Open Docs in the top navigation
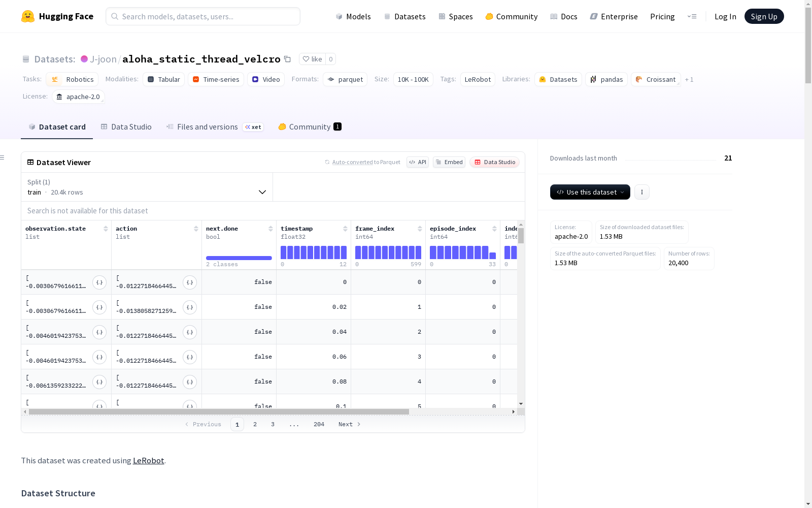812x508 pixels. tap(564, 16)
